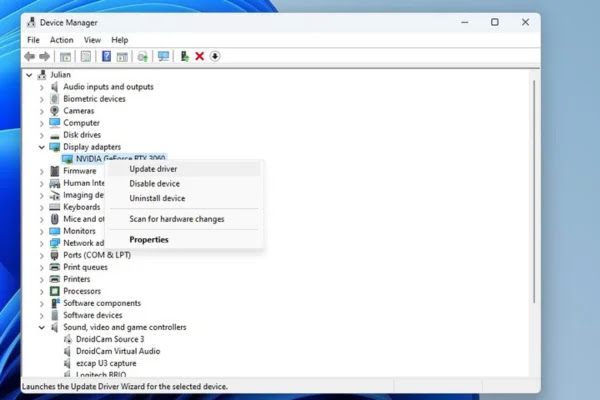600x400 pixels.
Task: Open the View menu
Action: click(x=92, y=40)
